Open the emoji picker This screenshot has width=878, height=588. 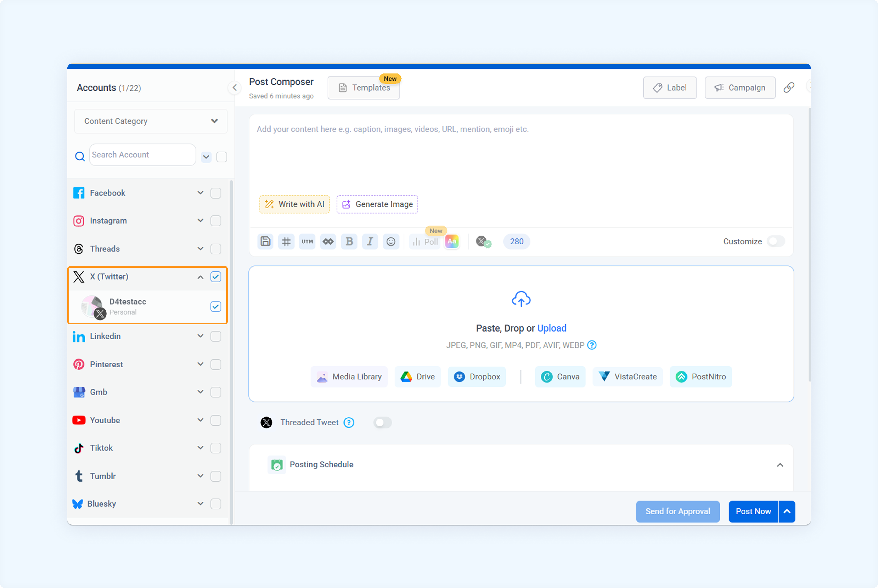(391, 241)
